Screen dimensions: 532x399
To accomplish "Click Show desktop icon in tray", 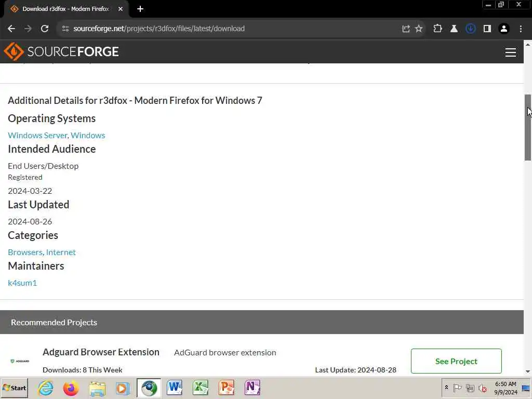I will [526, 388].
